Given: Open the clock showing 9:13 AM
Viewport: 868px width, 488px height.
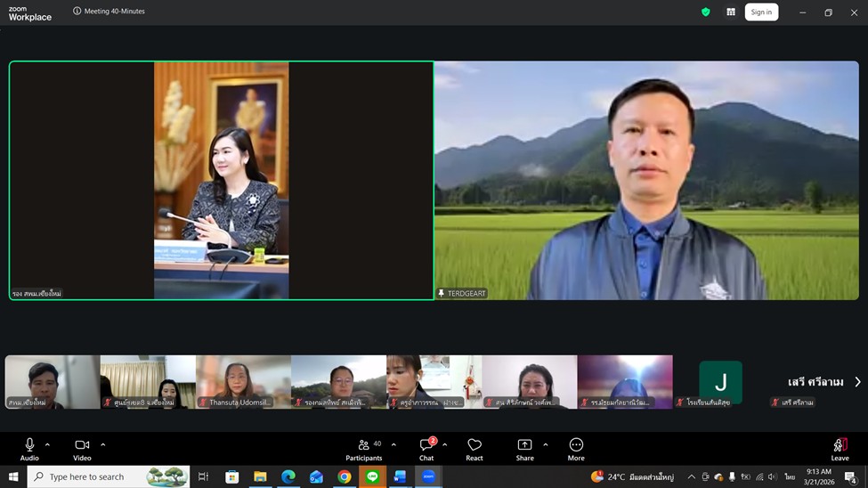Looking at the screenshot, I should tap(819, 476).
